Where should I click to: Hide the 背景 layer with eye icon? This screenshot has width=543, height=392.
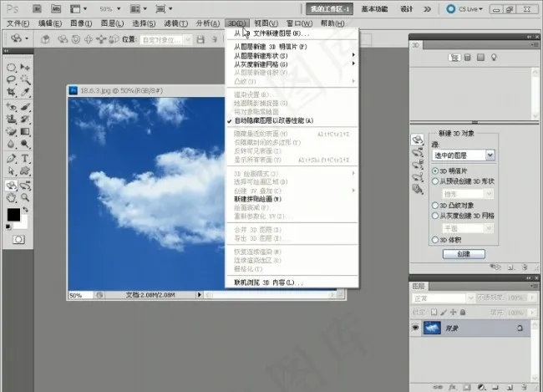(415, 328)
